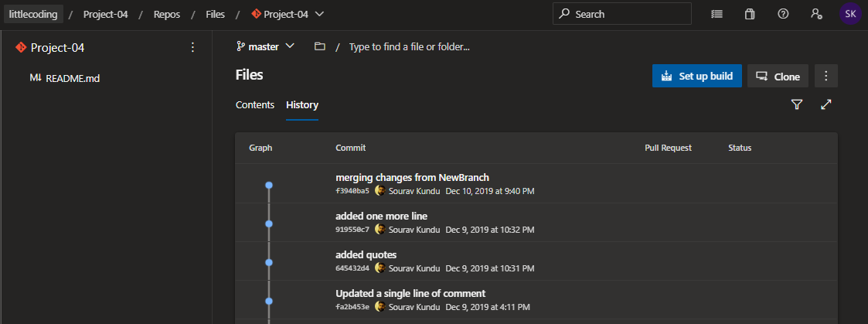Select README.md in the file tree
This screenshot has width=868, height=324.
point(73,78)
